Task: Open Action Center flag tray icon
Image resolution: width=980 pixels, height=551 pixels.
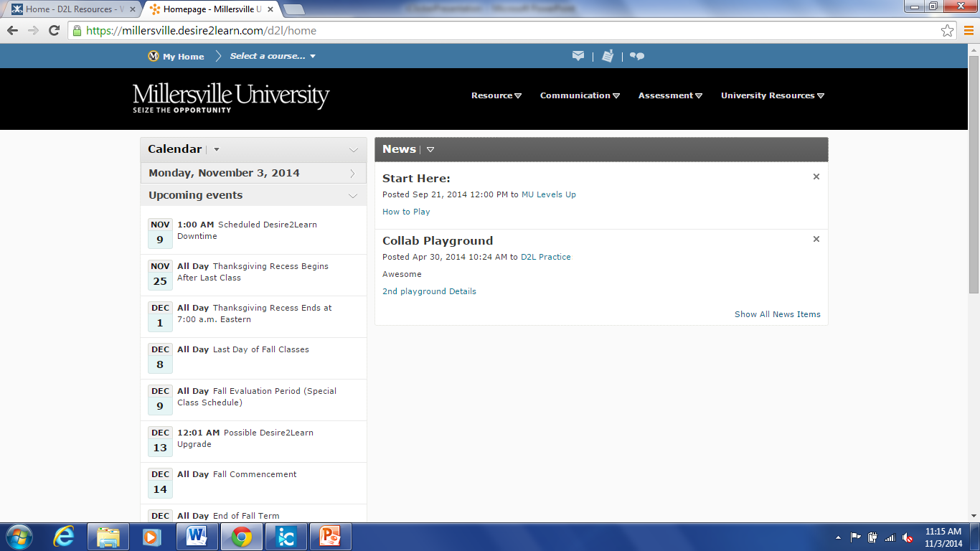Action: tap(856, 537)
